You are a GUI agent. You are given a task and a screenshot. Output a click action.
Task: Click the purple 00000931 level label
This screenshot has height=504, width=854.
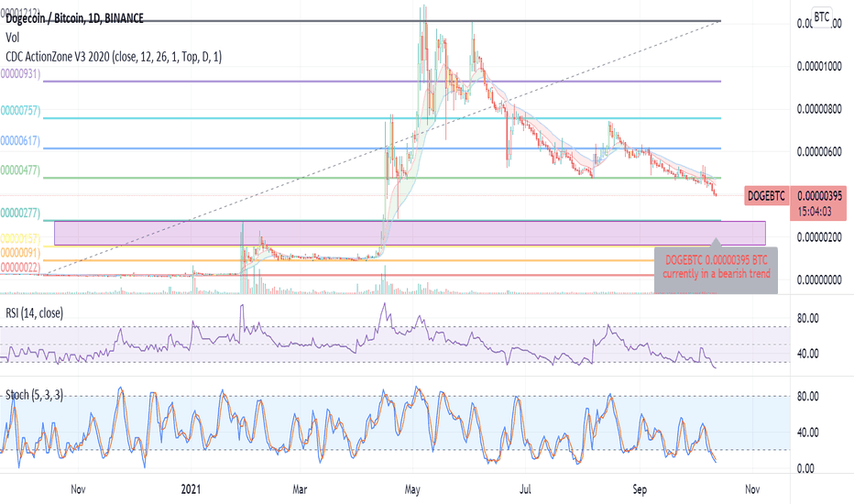click(x=21, y=73)
